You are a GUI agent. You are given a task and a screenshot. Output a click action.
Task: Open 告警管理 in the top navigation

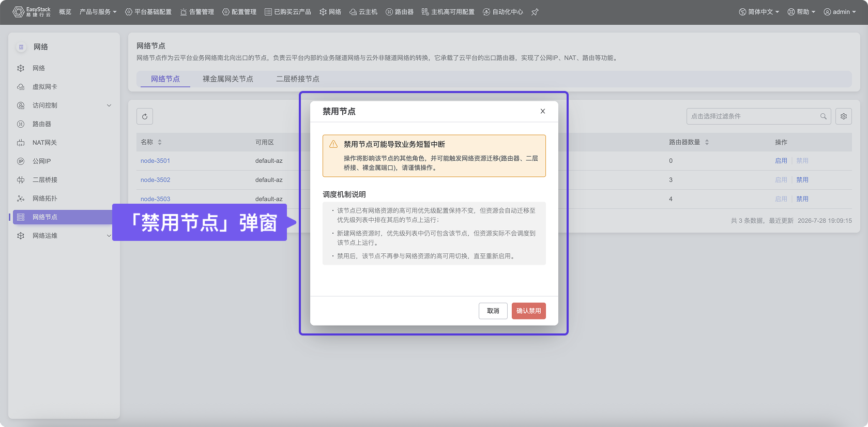point(197,12)
